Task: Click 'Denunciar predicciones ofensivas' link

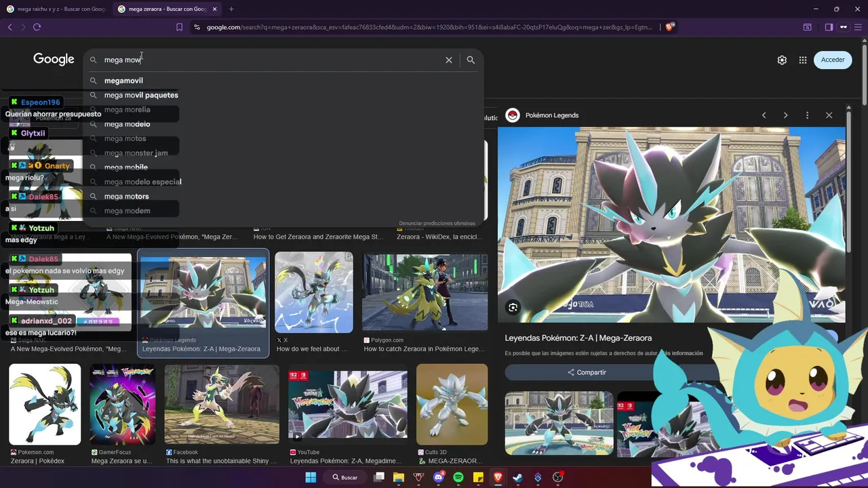Action: tap(437, 223)
